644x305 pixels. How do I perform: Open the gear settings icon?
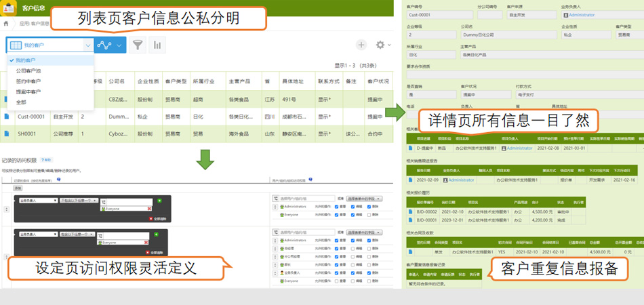pyautogui.click(x=380, y=45)
